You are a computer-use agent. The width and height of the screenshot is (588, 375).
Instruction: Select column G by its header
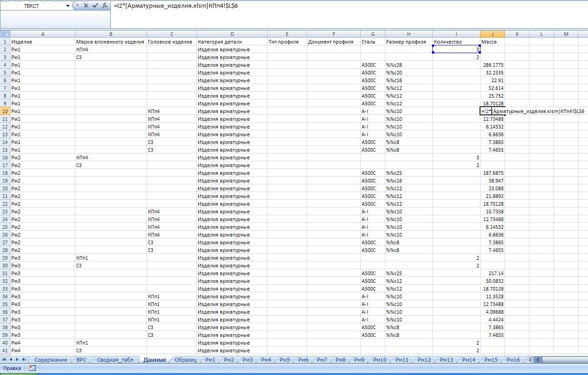point(372,34)
